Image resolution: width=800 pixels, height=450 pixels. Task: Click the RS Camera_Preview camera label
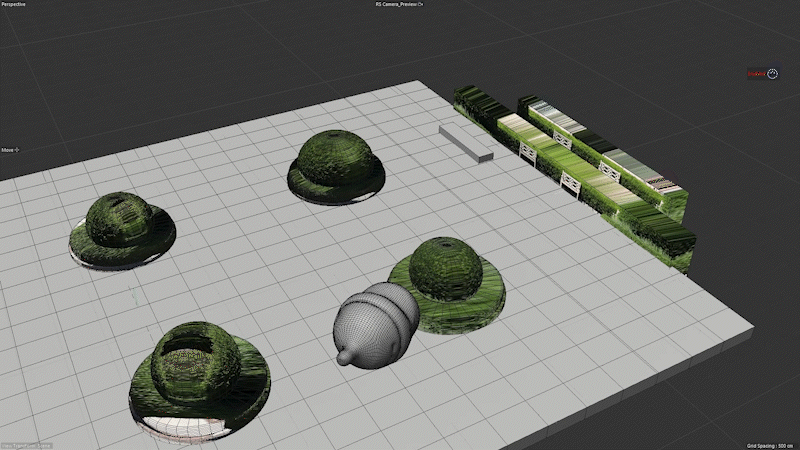396,4
